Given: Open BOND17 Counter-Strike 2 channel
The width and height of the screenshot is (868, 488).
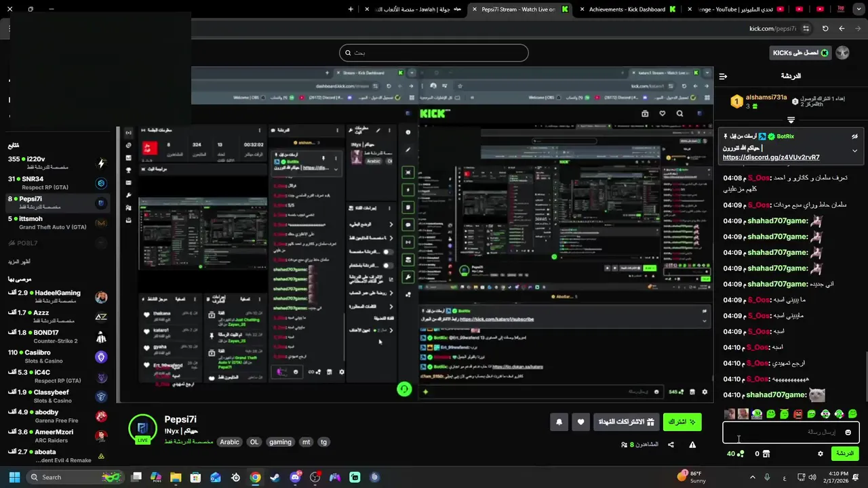Looking at the screenshot, I should [x=58, y=337].
